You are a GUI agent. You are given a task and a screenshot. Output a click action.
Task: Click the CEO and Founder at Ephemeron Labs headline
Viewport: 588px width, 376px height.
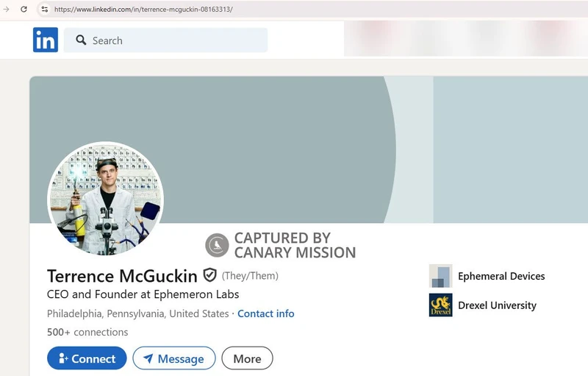pos(143,294)
